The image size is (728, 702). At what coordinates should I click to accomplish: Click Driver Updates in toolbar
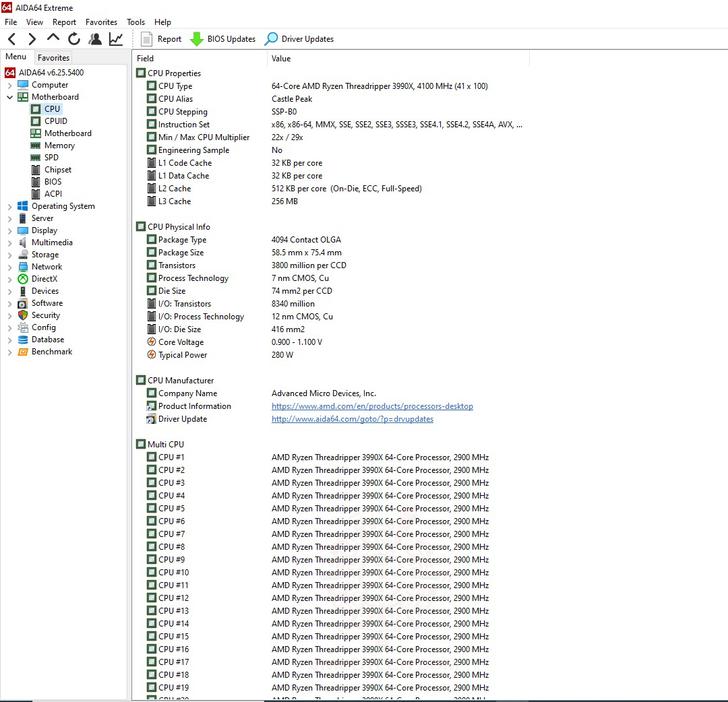click(299, 39)
